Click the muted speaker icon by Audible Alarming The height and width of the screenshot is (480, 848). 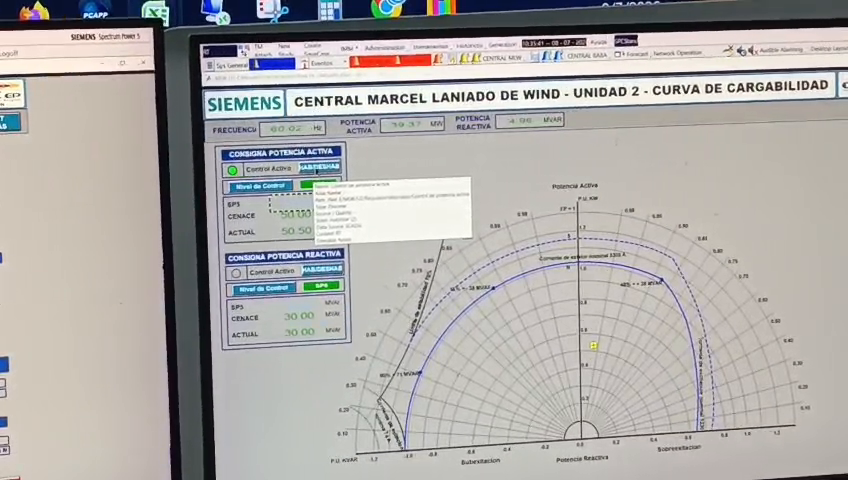[752, 51]
